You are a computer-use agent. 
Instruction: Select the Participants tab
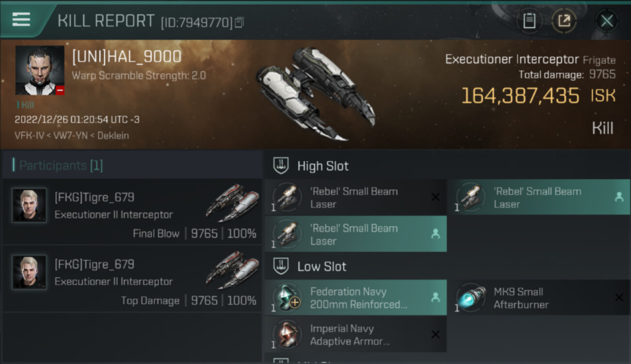click(61, 165)
